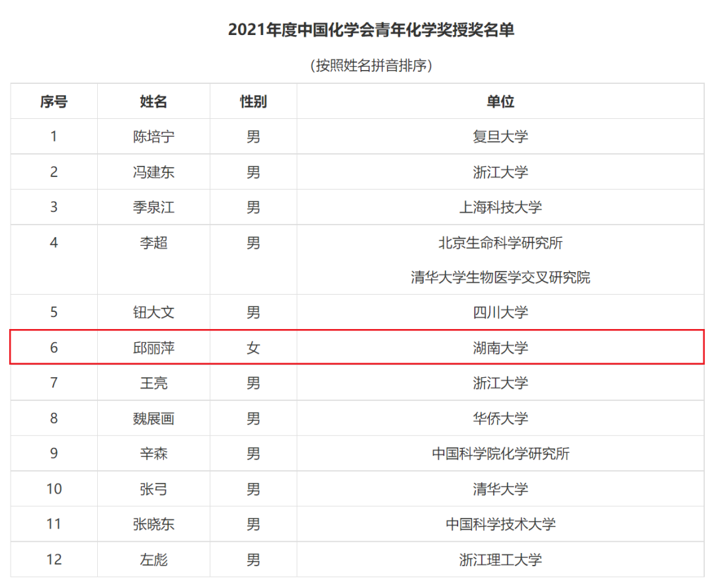The image size is (714, 588).
Task: Click 浙江理工大学 in the last row
Action: coord(500,560)
